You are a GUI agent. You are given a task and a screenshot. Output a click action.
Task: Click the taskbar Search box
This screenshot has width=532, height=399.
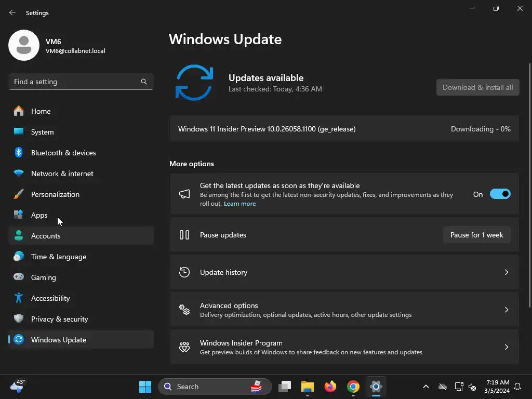pyautogui.click(x=215, y=387)
